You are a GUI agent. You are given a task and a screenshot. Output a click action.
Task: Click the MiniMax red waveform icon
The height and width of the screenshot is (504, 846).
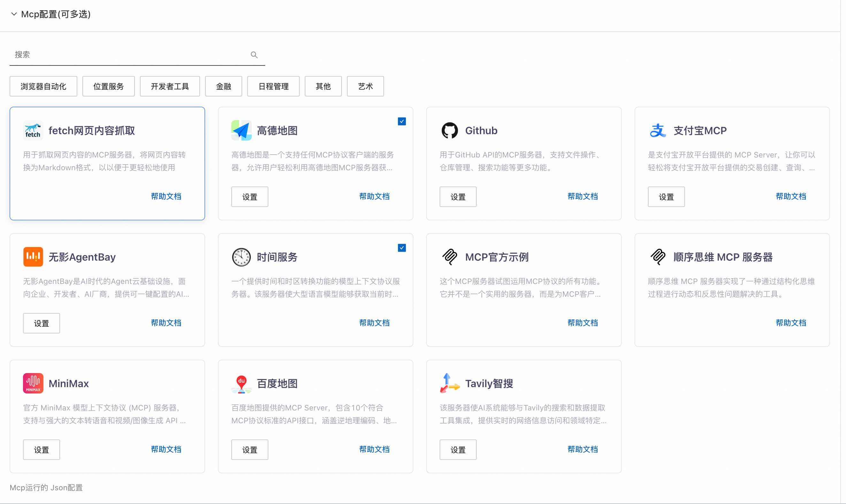tap(33, 383)
